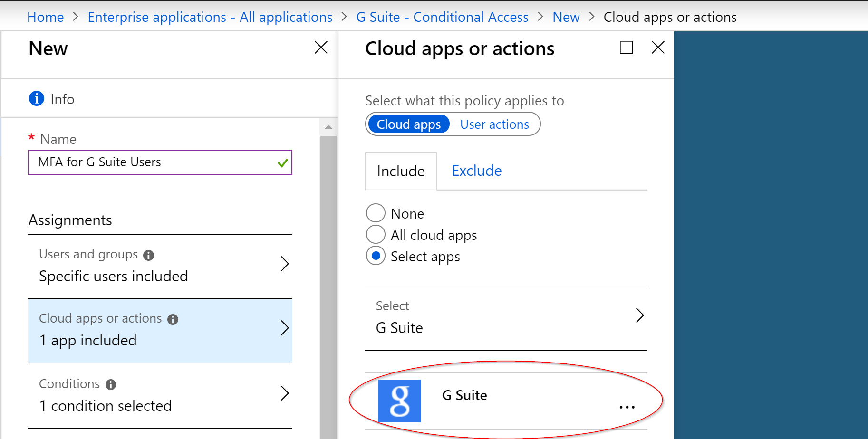Maximize the Cloud apps or actions pane
868x439 pixels.
tap(626, 48)
